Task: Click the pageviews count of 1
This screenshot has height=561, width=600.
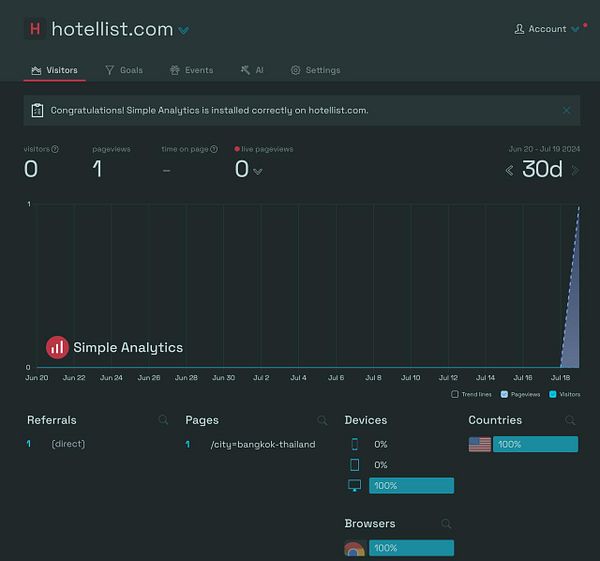Action: click(x=97, y=169)
